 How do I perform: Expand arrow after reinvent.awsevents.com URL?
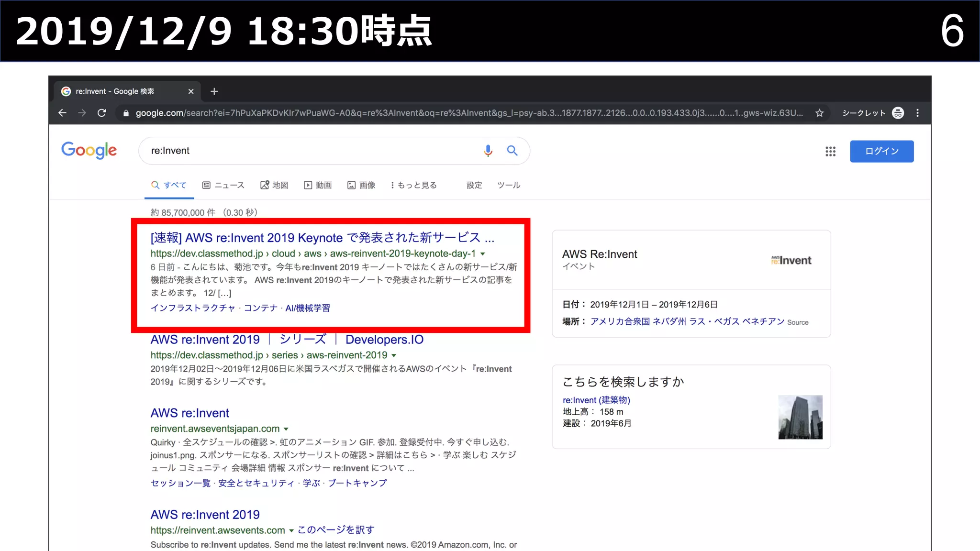click(291, 530)
